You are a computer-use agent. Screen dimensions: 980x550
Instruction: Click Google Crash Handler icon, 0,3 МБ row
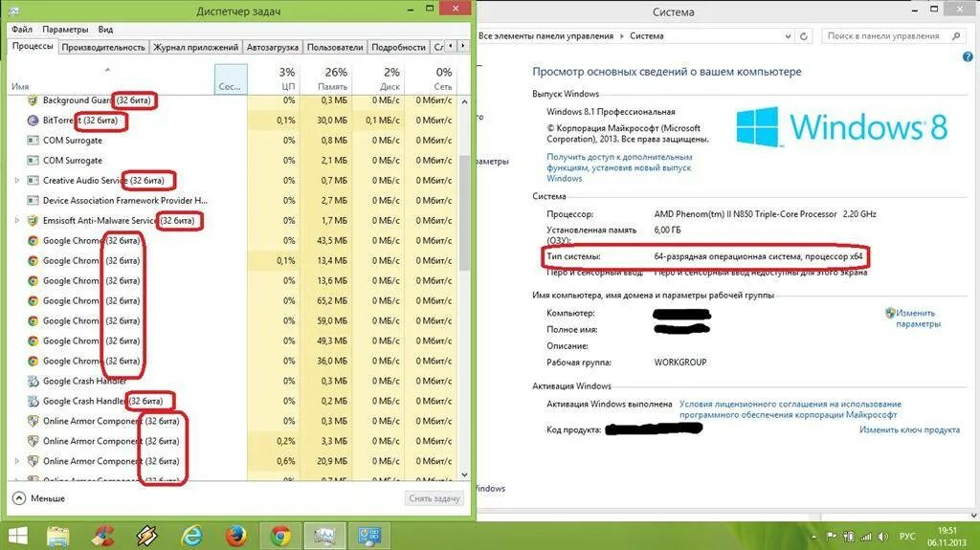[33, 381]
